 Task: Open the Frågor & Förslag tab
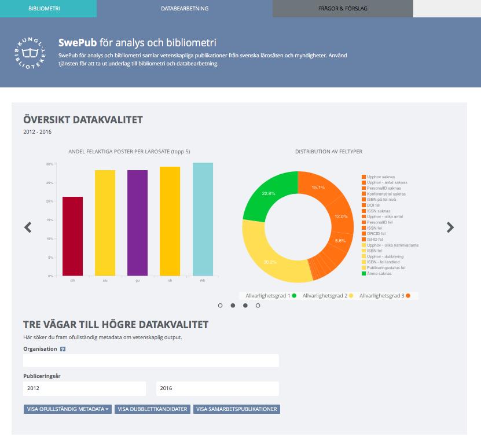(x=343, y=9)
